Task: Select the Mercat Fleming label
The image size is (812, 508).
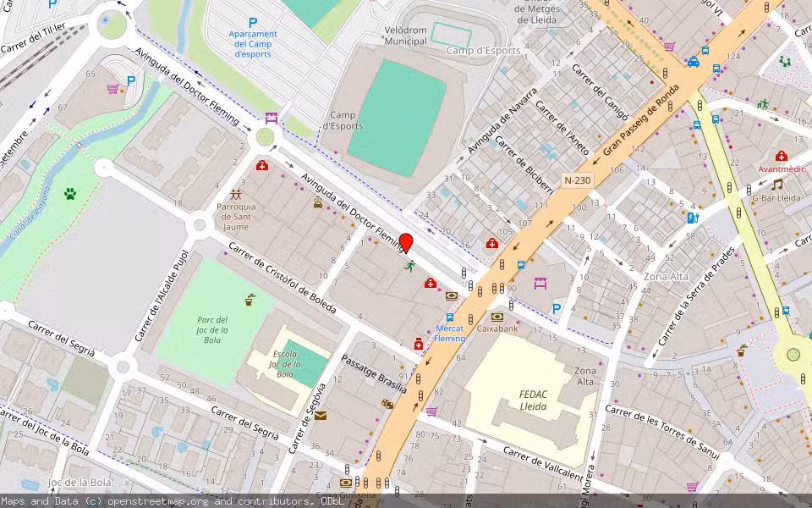Action: click(449, 334)
